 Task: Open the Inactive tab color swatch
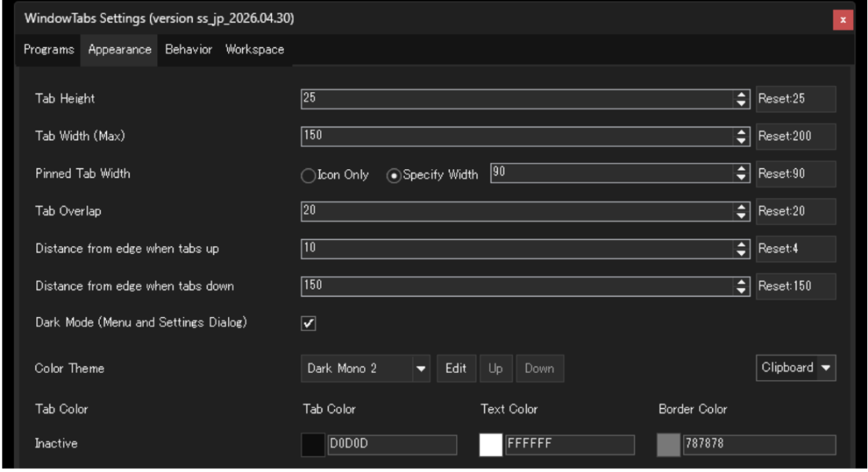(x=313, y=444)
